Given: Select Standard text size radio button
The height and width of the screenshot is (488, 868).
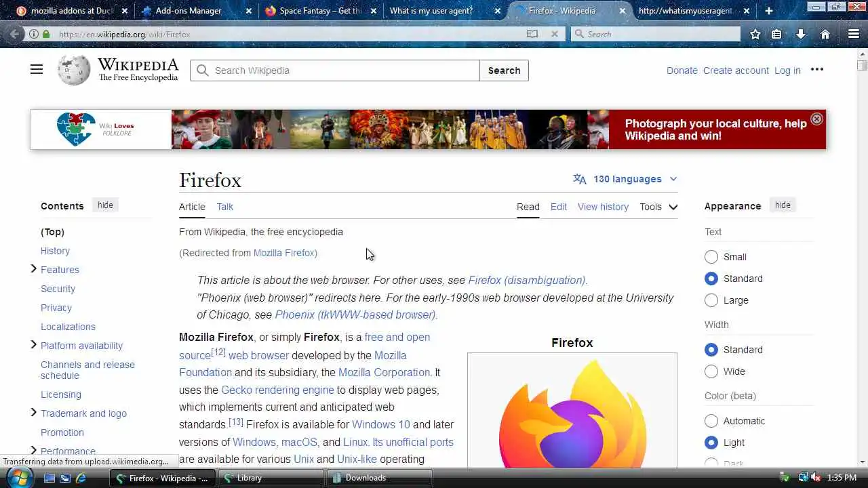Looking at the screenshot, I should click(711, 279).
